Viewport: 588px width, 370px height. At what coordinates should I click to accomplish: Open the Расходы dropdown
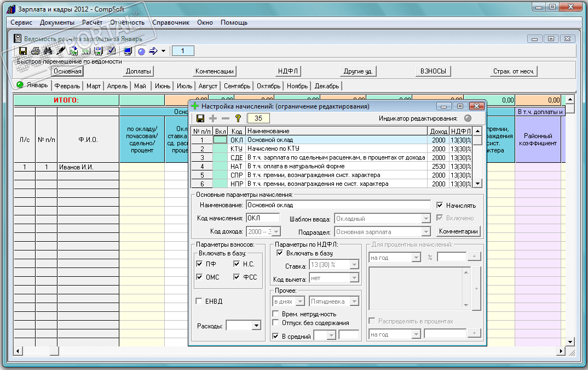click(256, 325)
